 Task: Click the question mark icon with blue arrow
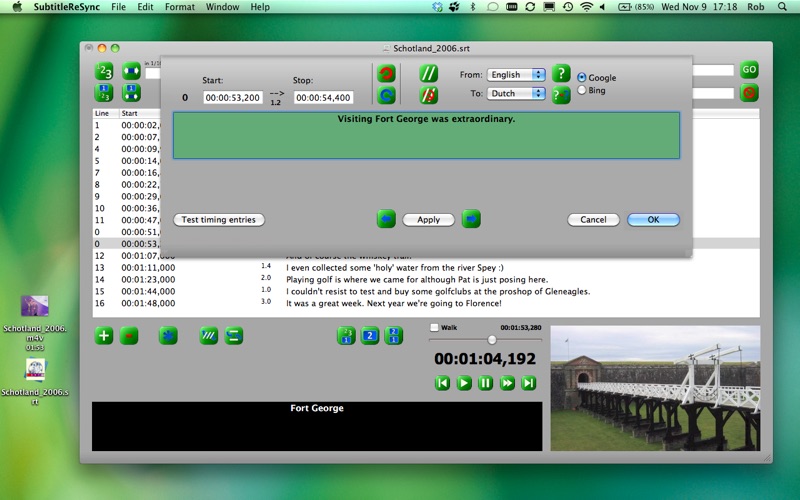561,95
